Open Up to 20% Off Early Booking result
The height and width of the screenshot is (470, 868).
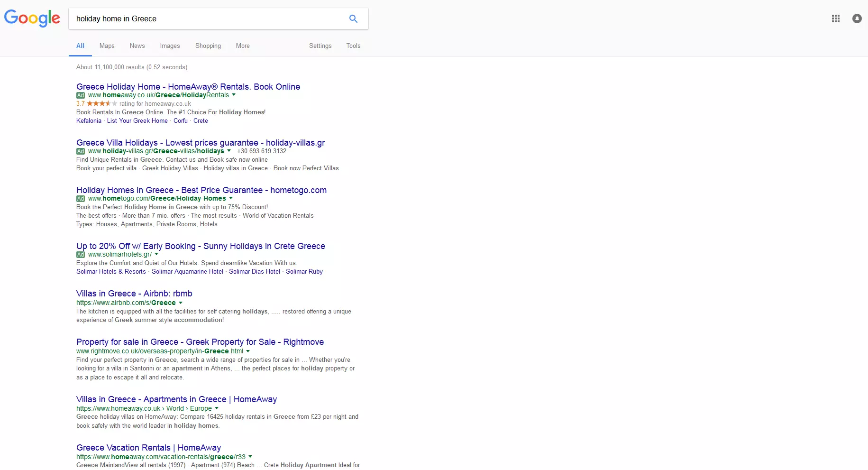[201, 246]
